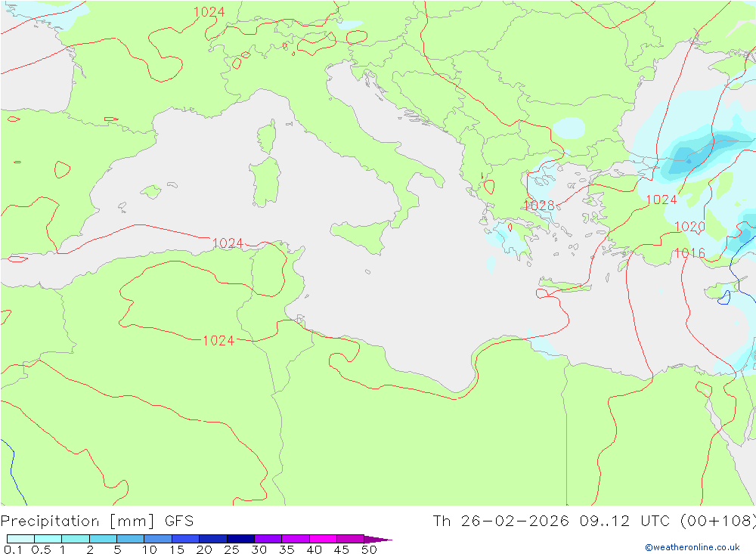756x554 pixels.
Task: Select the legend swatch between 0.5 and 1
Action: click(x=48, y=539)
